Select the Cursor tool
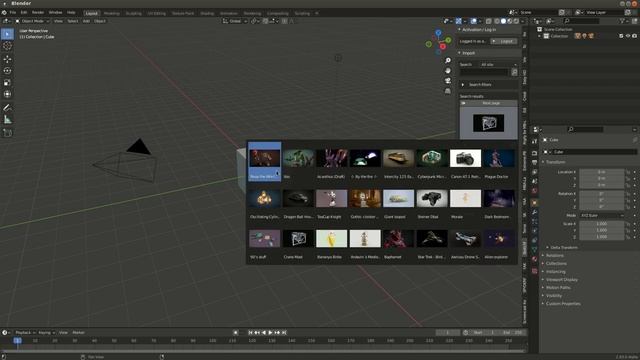 tap(7, 46)
